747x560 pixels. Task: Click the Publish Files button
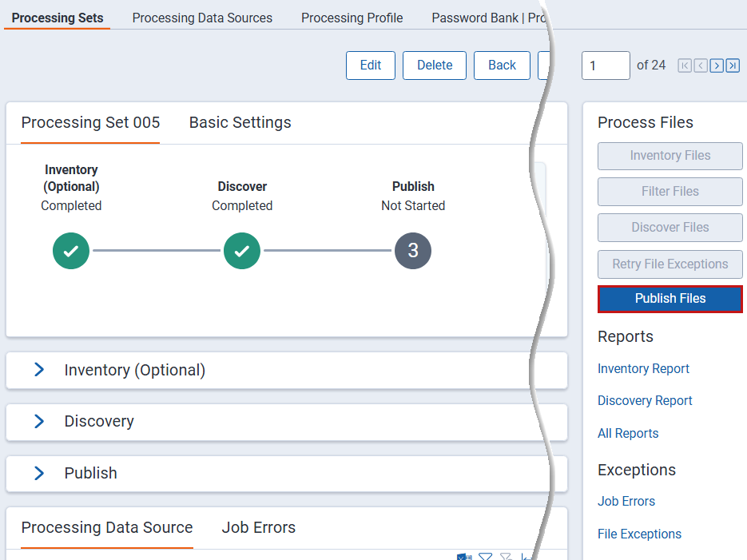tap(670, 298)
